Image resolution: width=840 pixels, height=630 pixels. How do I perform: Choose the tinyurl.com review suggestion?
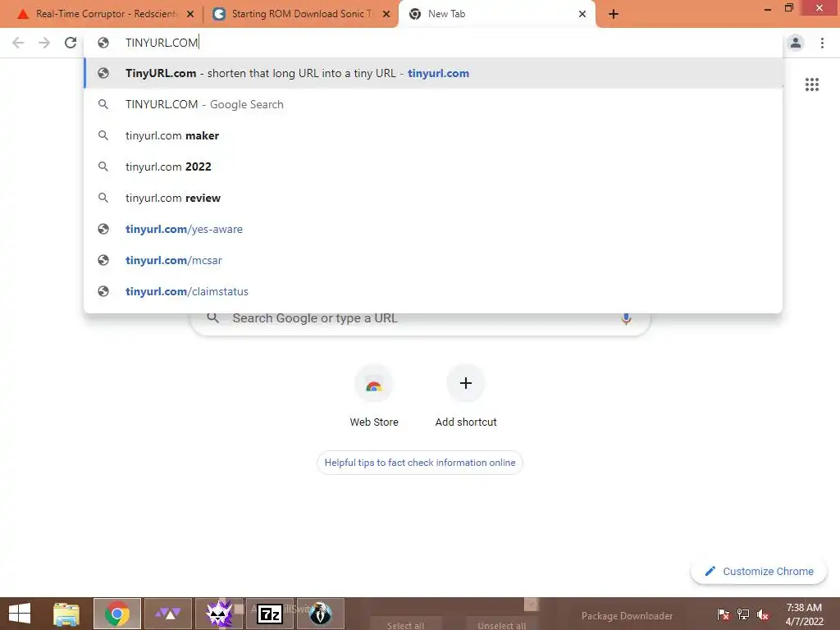433,198
